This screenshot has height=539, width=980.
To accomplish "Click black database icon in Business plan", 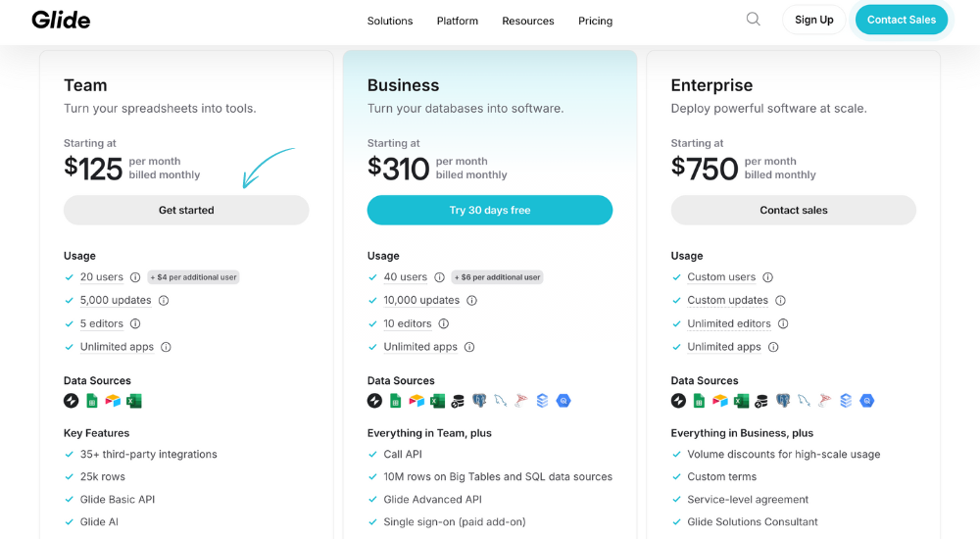I will (x=458, y=401).
